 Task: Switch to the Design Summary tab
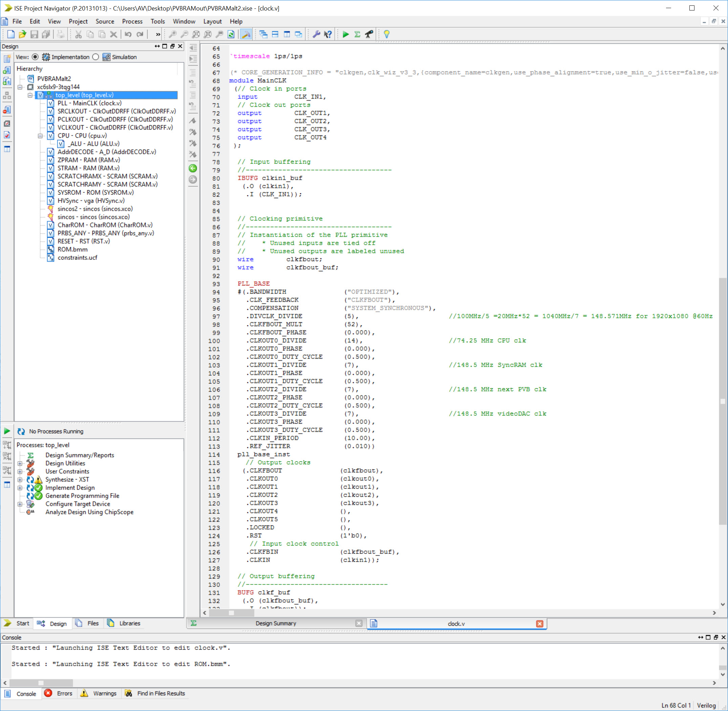pos(276,623)
